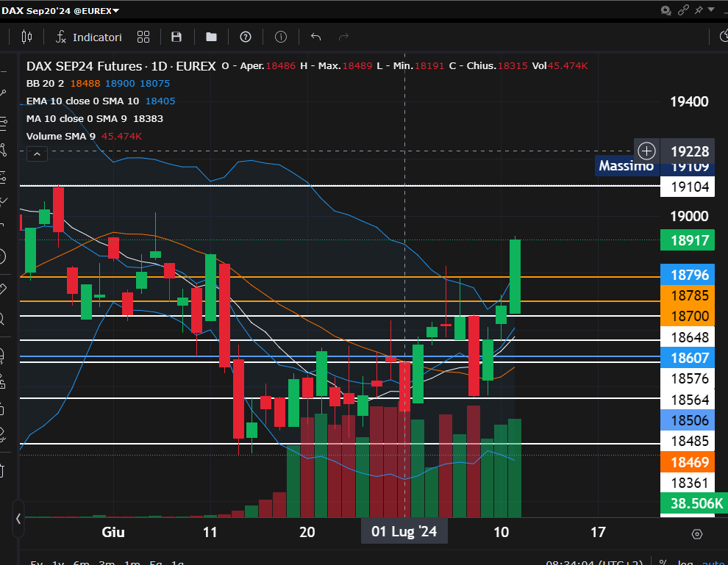Click the plus button at price 19228
This screenshot has height=565, width=728.
click(x=646, y=151)
